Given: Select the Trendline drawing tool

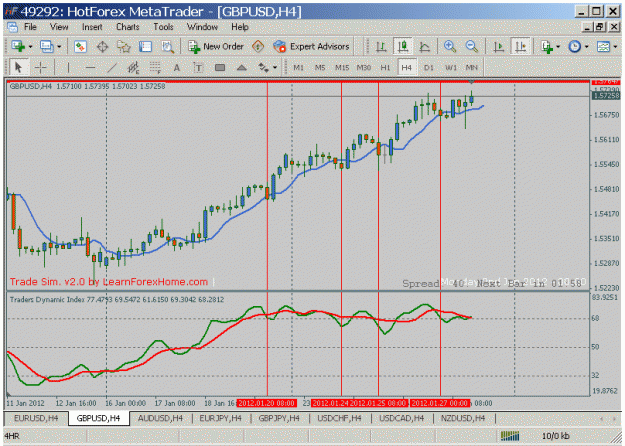Looking at the screenshot, I should pos(112,68).
